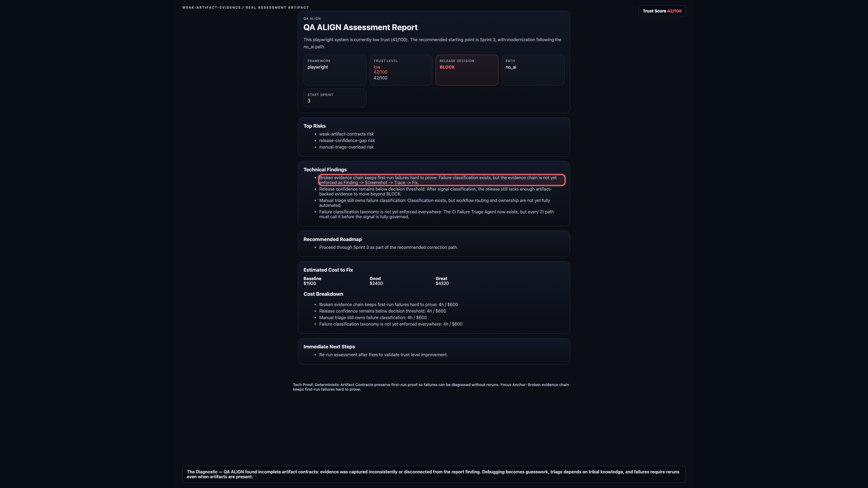Select the Technical Findings heading
868x488 pixels.
tap(325, 170)
